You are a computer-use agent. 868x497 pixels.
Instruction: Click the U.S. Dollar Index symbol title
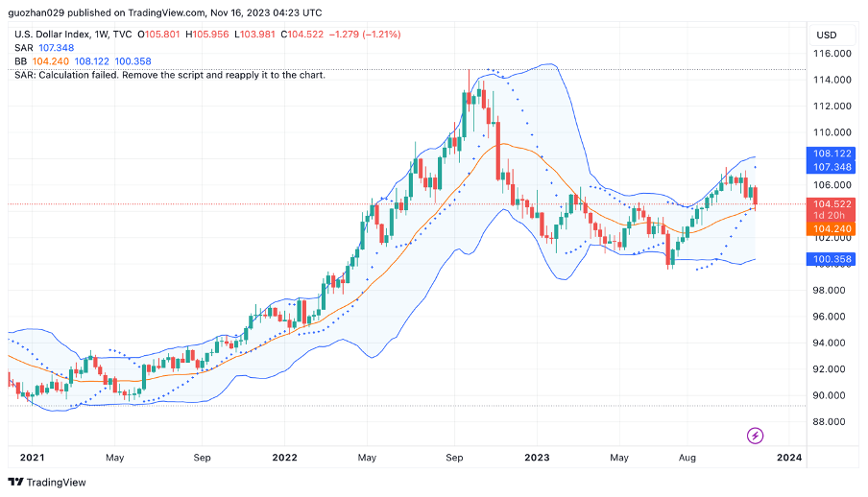[x=59, y=34]
